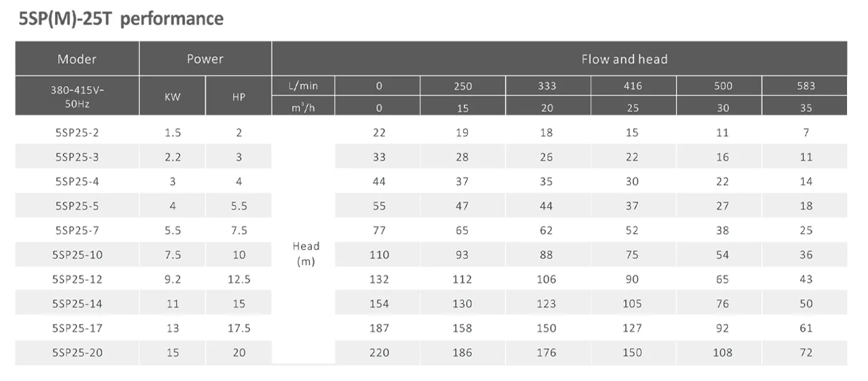Click the "HP" sub-header
868x381 pixels.
[239, 96]
